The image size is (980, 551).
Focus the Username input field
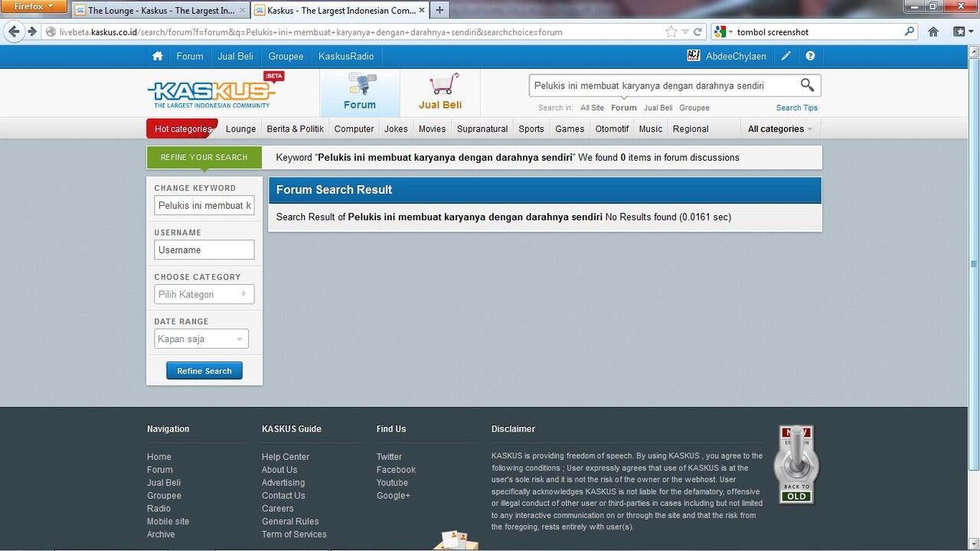(x=204, y=249)
